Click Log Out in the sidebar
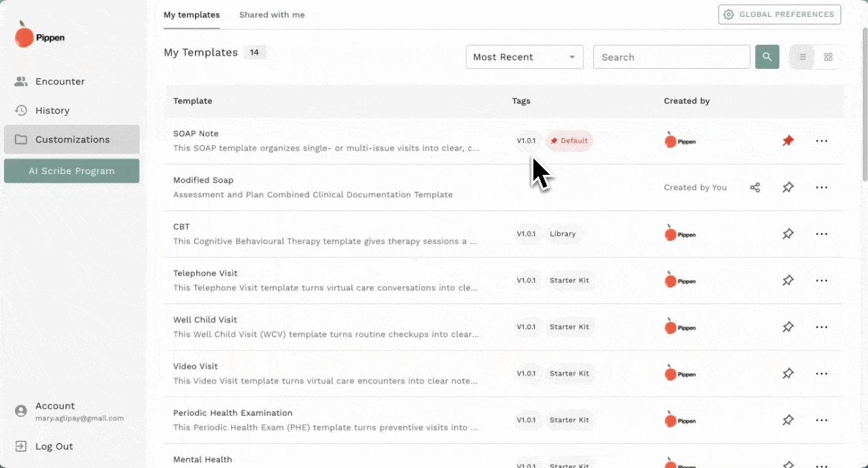 tap(54, 447)
